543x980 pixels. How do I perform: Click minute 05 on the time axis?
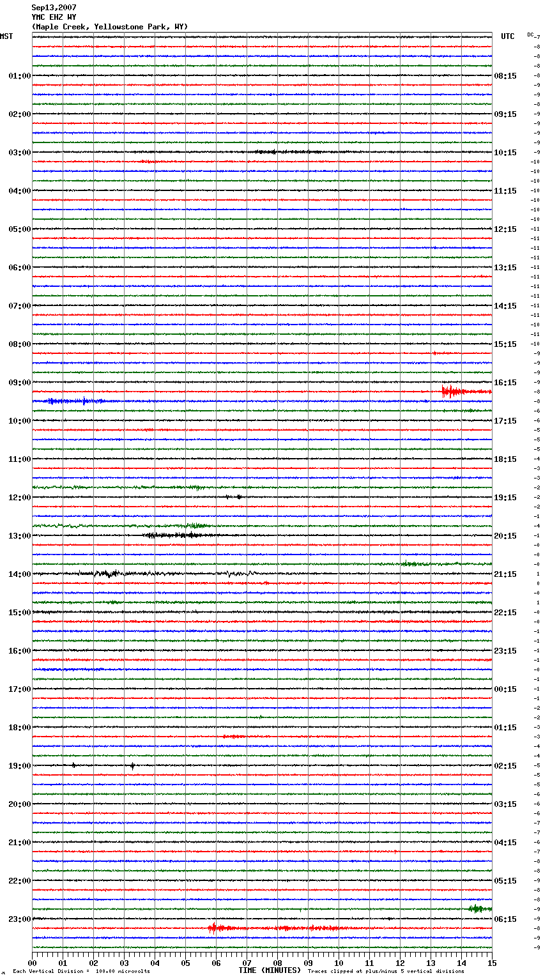185,963
